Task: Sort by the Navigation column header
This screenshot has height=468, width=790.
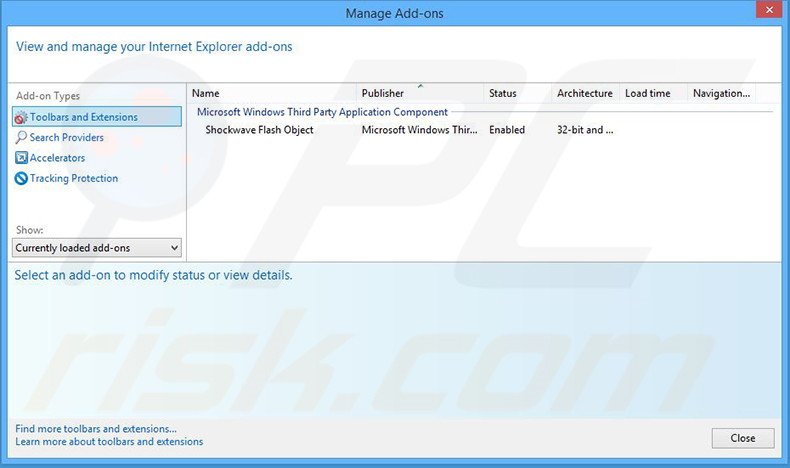Action: point(721,93)
